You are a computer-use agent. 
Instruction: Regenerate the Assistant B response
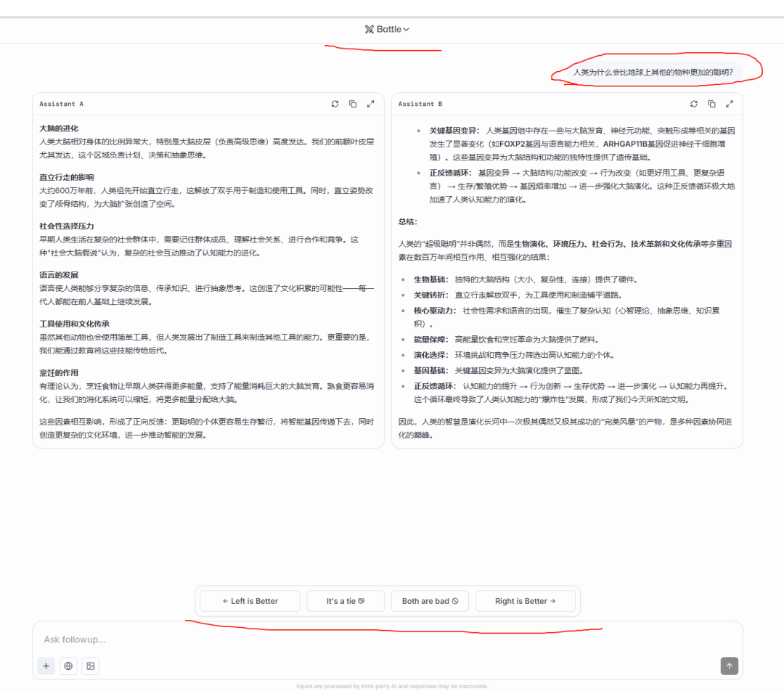click(694, 104)
